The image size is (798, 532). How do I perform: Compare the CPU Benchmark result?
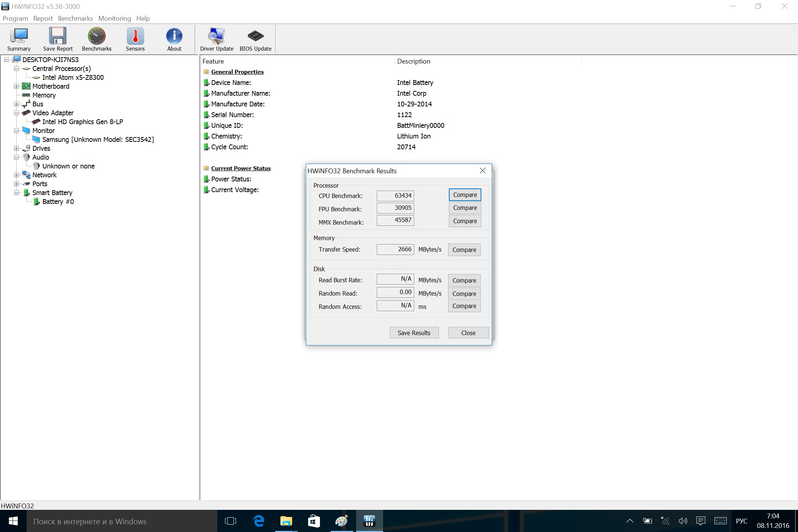pyautogui.click(x=465, y=195)
